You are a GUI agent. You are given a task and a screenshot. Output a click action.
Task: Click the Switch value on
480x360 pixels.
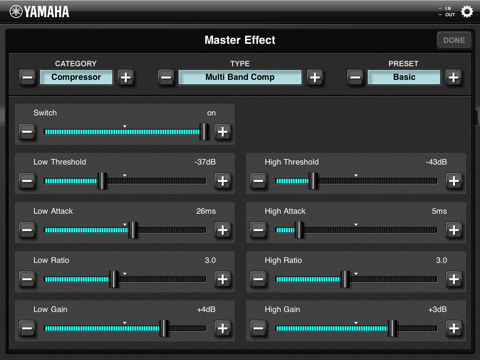(x=211, y=113)
